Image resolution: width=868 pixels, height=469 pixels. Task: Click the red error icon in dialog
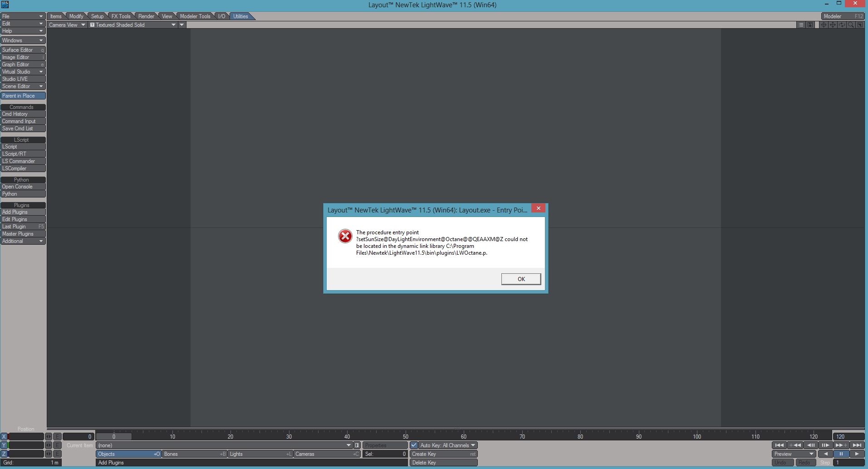click(345, 236)
